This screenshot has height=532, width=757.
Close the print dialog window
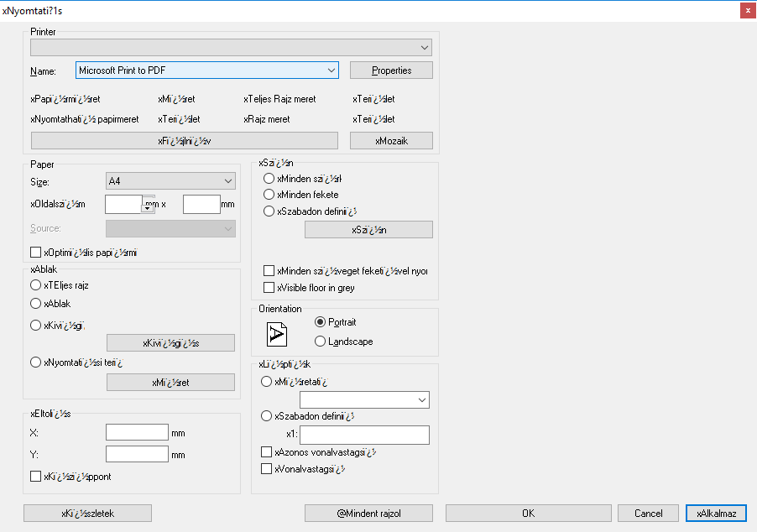point(745,10)
